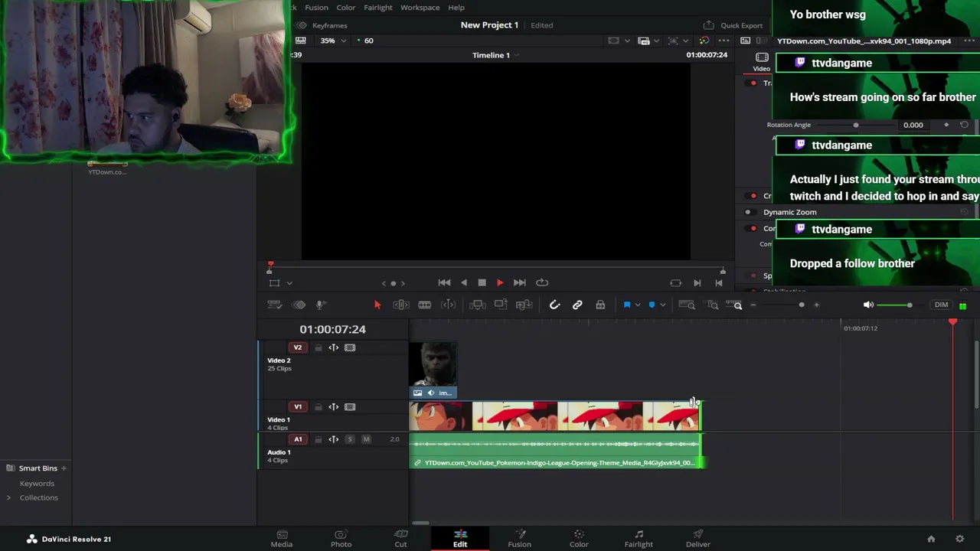The height and width of the screenshot is (551, 980).
Task: Select the Pokemon audio clip on Audio 1
Action: point(557,452)
